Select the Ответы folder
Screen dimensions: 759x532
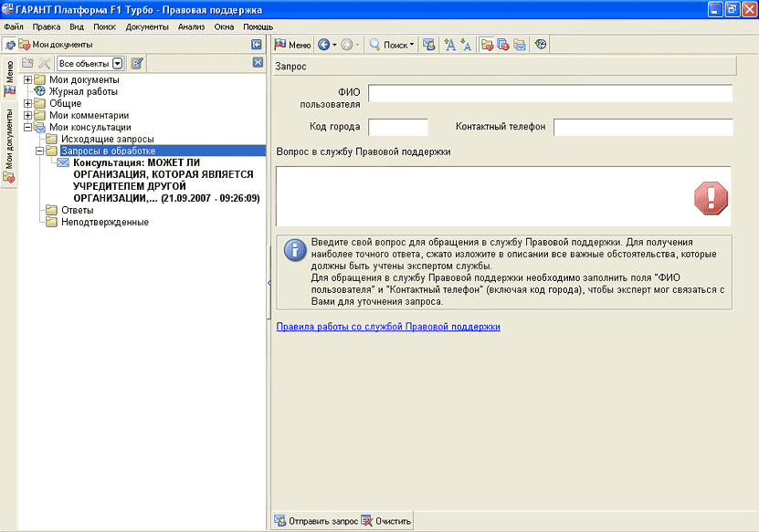tap(77, 211)
